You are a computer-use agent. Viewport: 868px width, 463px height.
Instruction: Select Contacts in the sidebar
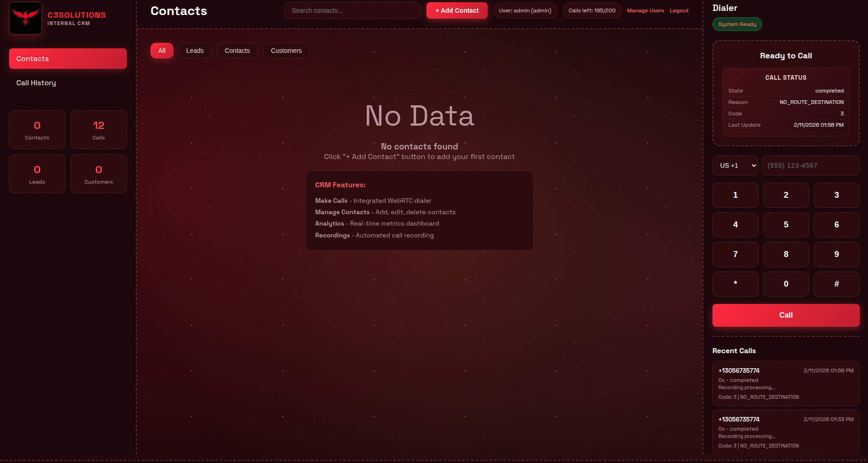point(68,58)
